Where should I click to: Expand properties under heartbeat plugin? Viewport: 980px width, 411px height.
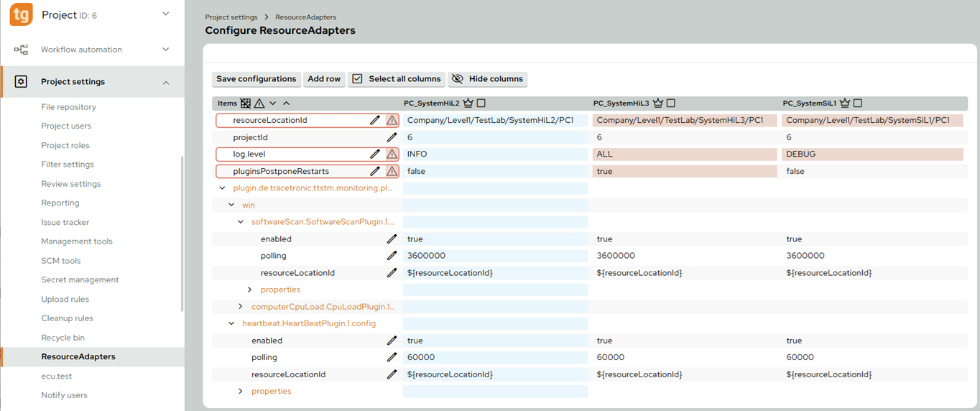point(241,391)
